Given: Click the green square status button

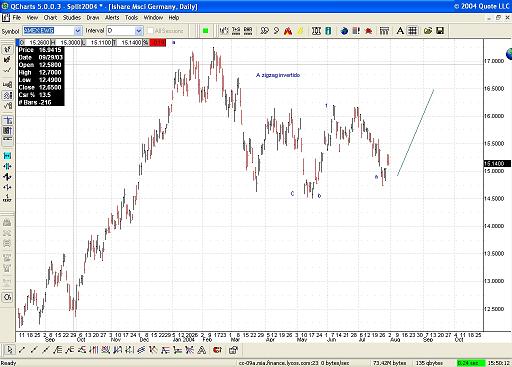Looking at the screenshot, I should (205, 31).
